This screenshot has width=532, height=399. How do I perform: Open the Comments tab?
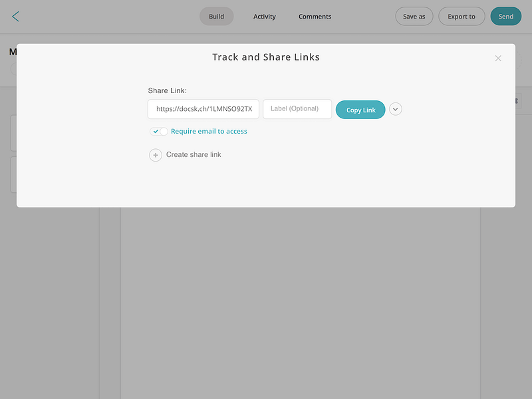pos(315,16)
